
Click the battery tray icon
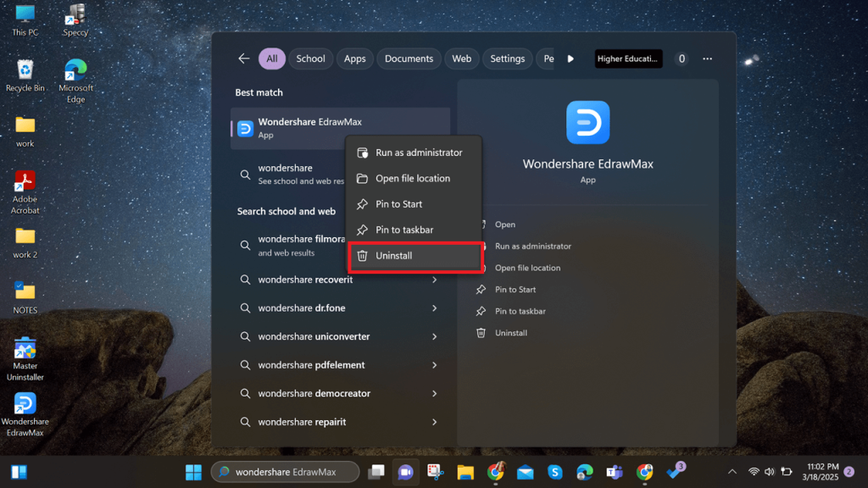(x=786, y=472)
